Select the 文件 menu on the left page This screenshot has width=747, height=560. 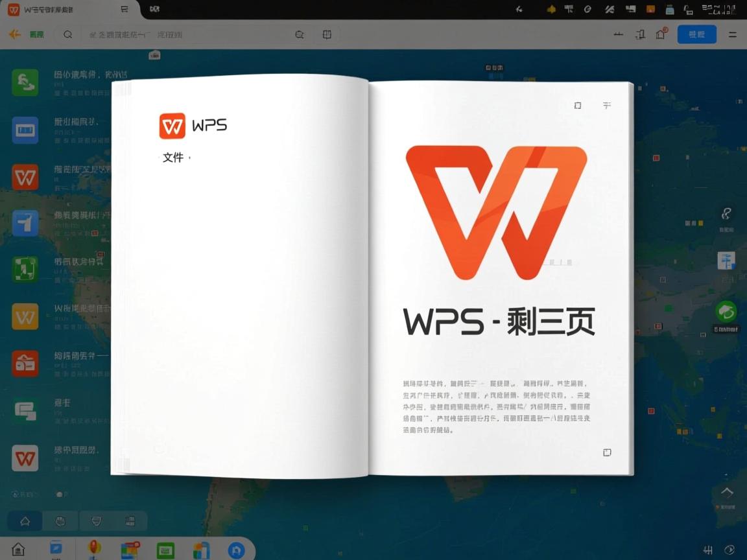[x=173, y=157]
